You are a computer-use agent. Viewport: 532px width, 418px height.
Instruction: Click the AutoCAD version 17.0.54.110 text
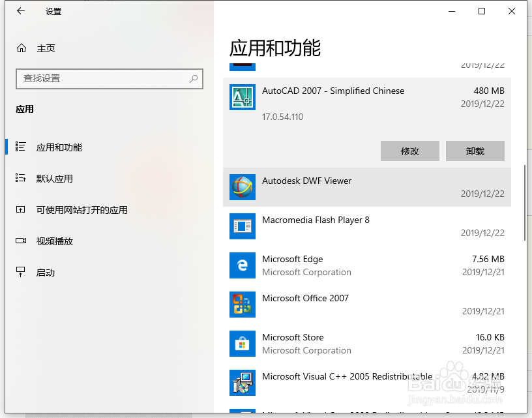(x=283, y=117)
